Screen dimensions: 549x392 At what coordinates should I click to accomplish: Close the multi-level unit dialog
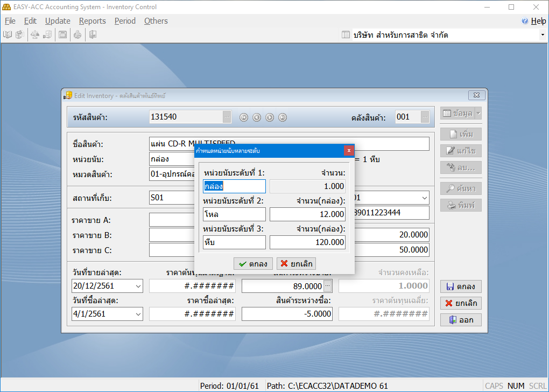click(x=349, y=151)
